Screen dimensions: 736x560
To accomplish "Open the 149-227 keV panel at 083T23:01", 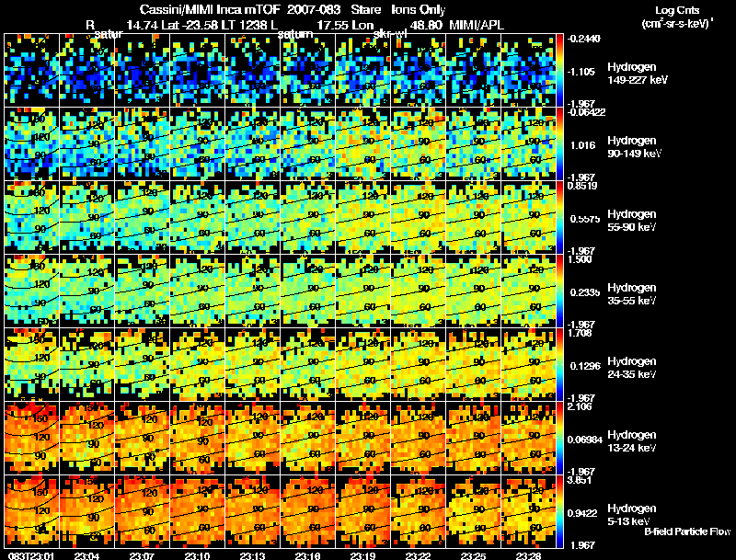I will tap(31, 70).
